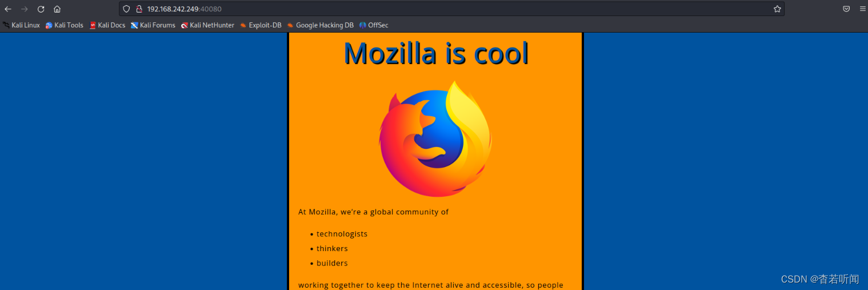Focus the address bar showing 192.168.242.249
Image resolution: width=868 pixels, height=290 pixels.
click(x=451, y=9)
